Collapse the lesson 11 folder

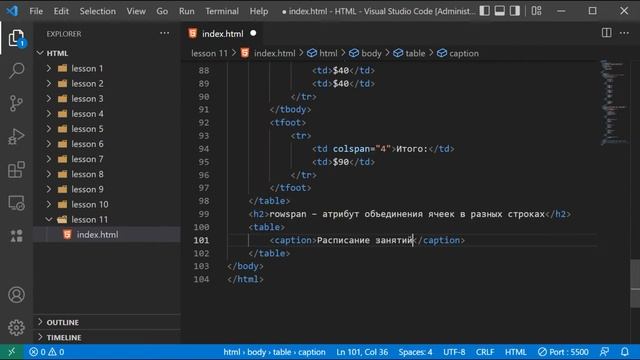(49, 219)
